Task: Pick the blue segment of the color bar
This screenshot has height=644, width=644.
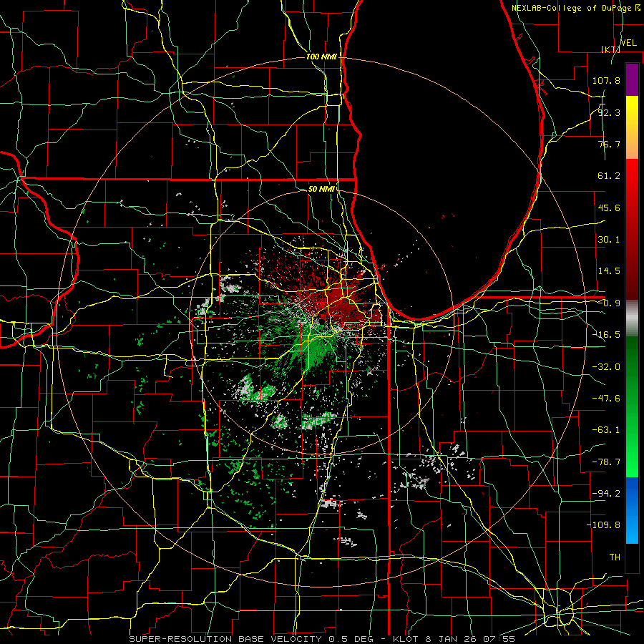Action: [x=632, y=495]
